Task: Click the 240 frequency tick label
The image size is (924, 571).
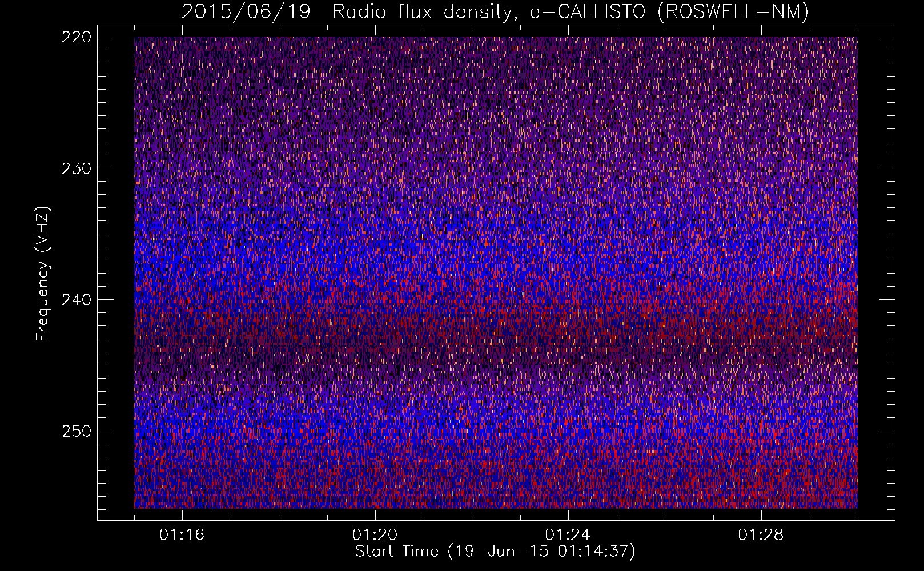Action: [x=76, y=300]
